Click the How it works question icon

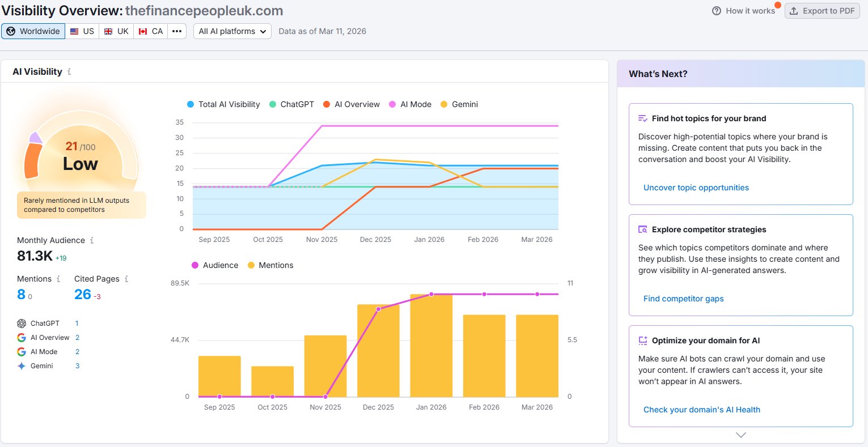point(717,11)
